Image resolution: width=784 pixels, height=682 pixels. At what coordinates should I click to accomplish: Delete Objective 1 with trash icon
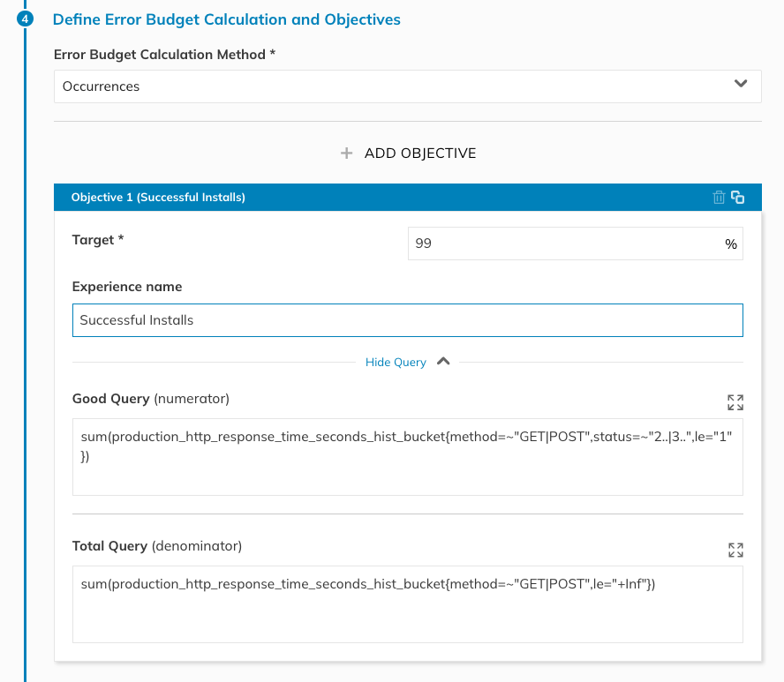(719, 198)
